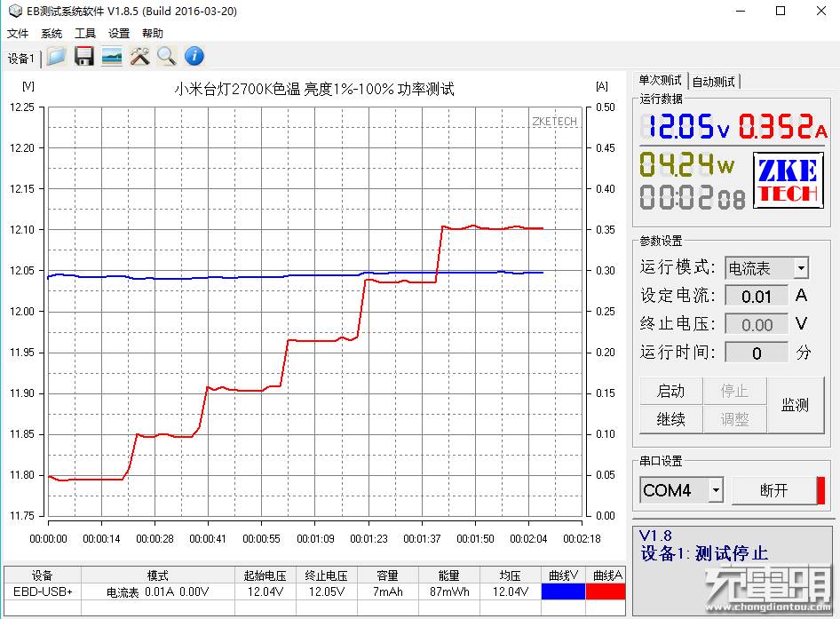Click the 停止 button
The width and height of the screenshot is (840, 619).
734,391
